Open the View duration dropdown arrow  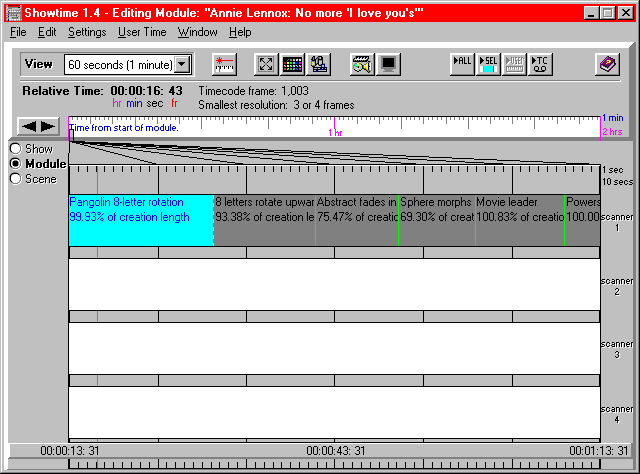tap(182, 65)
